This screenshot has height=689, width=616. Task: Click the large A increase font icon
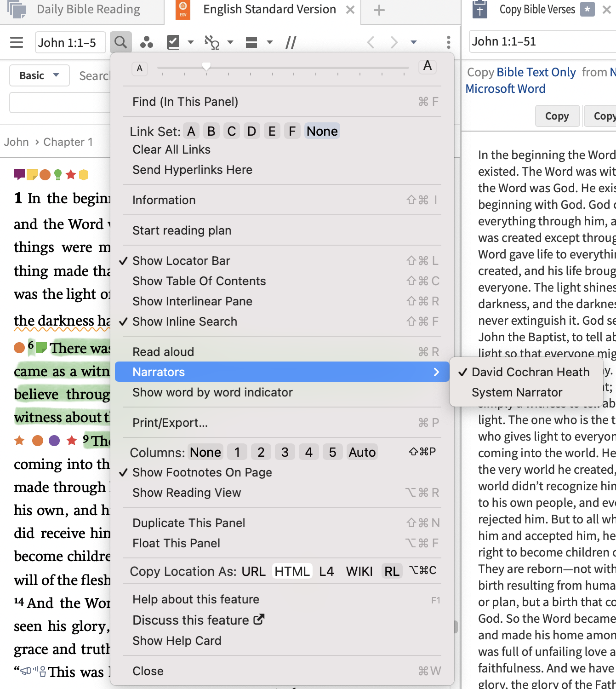click(x=428, y=66)
